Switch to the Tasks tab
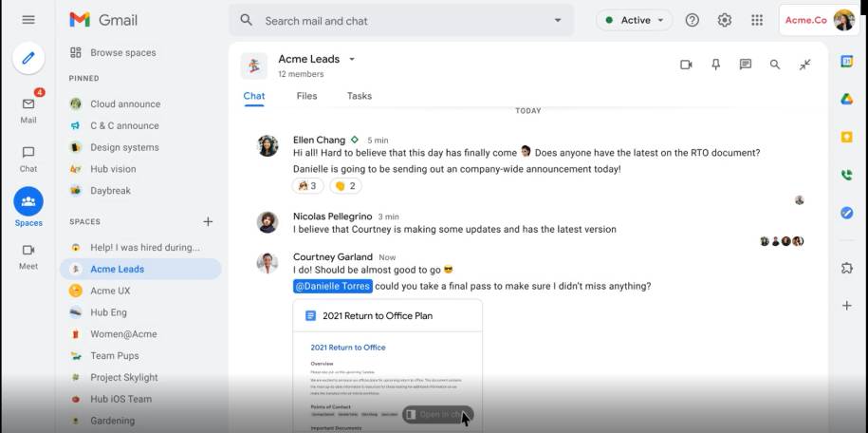This screenshot has width=868, height=433. (359, 96)
